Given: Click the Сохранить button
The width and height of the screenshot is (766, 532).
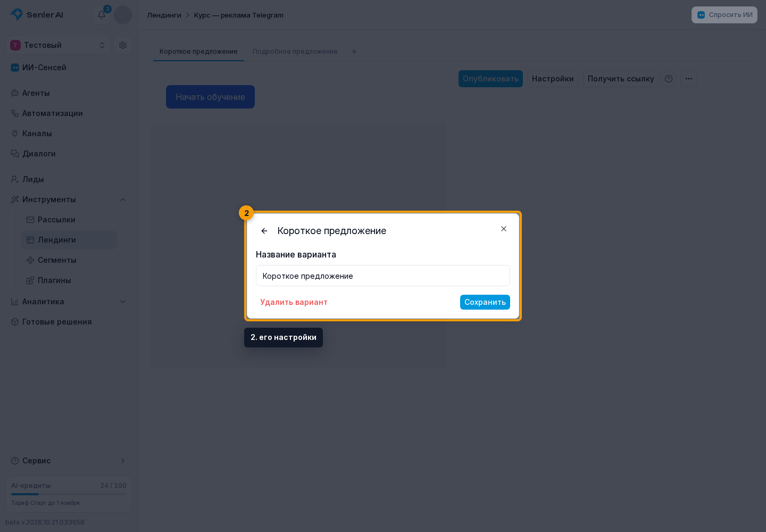Looking at the screenshot, I should [x=485, y=302].
